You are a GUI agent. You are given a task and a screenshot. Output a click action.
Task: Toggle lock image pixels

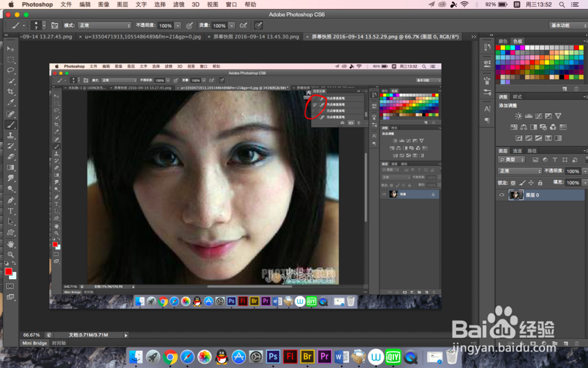pyautogui.click(x=522, y=183)
